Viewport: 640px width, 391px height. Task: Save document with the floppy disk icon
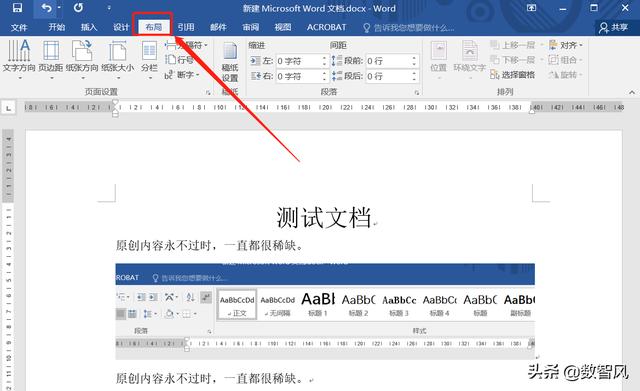pos(17,8)
